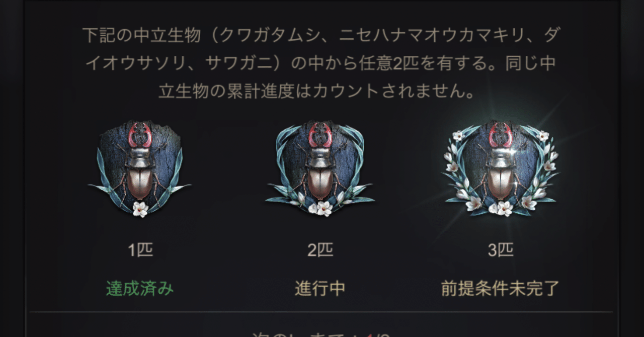This screenshot has width=644, height=337.
Task: Click the 進行中 status text
Action: 320,289
